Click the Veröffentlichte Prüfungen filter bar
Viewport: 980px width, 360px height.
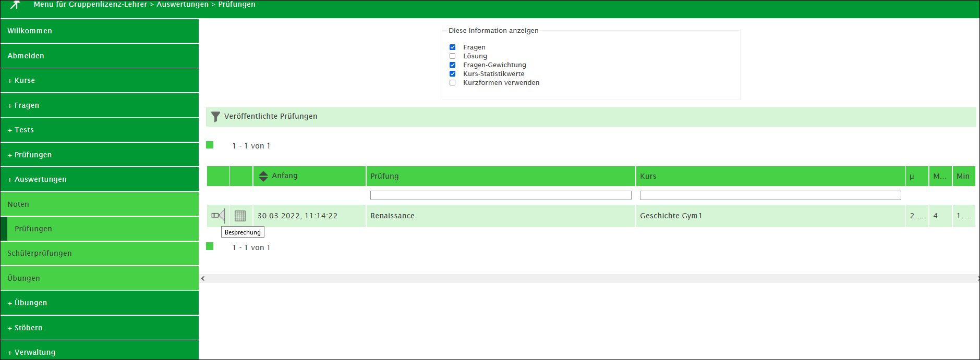point(591,117)
